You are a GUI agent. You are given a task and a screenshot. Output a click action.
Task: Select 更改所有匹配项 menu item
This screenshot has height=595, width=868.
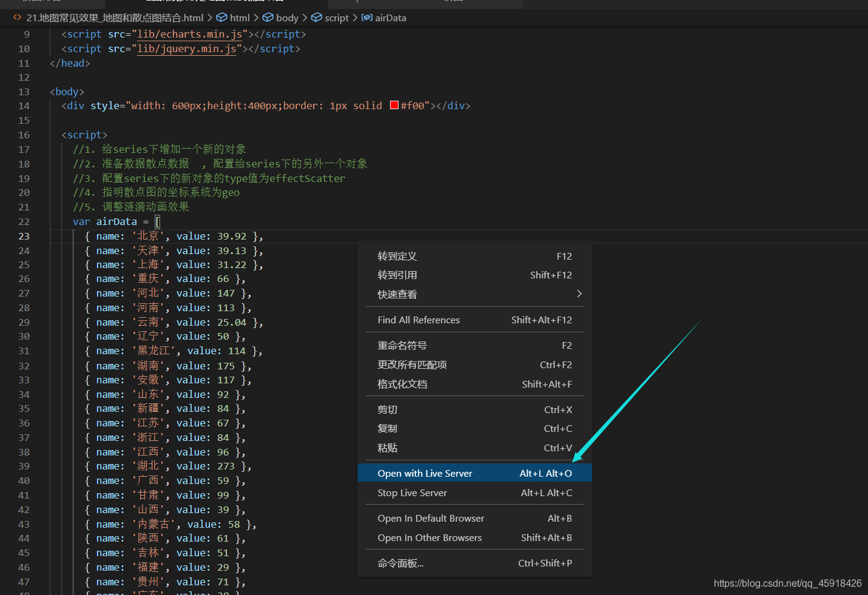tap(475, 365)
